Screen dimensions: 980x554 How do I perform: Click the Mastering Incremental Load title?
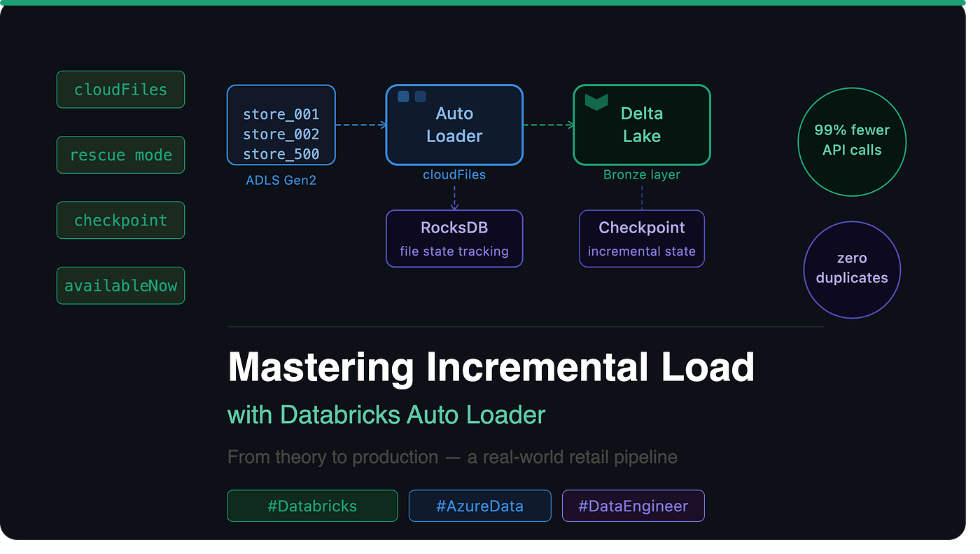(x=491, y=367)
